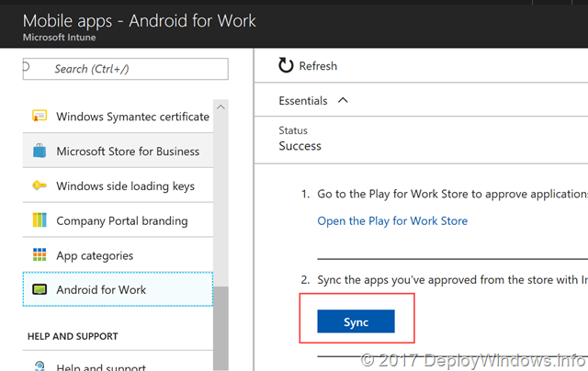Click the magnifier icon in search box

coord(27,67)
